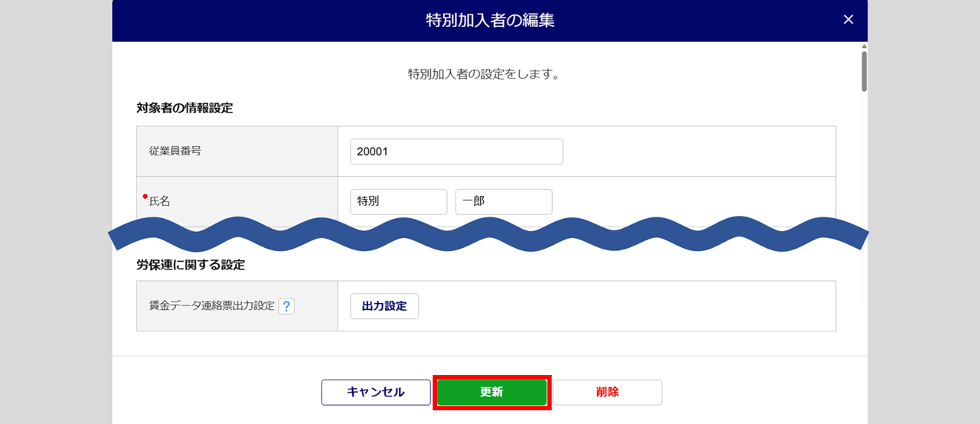This screenshot has height=424, width=980.
Task: Close the 特別加入者の編集 dialog
Action: (x=848, y=20)
